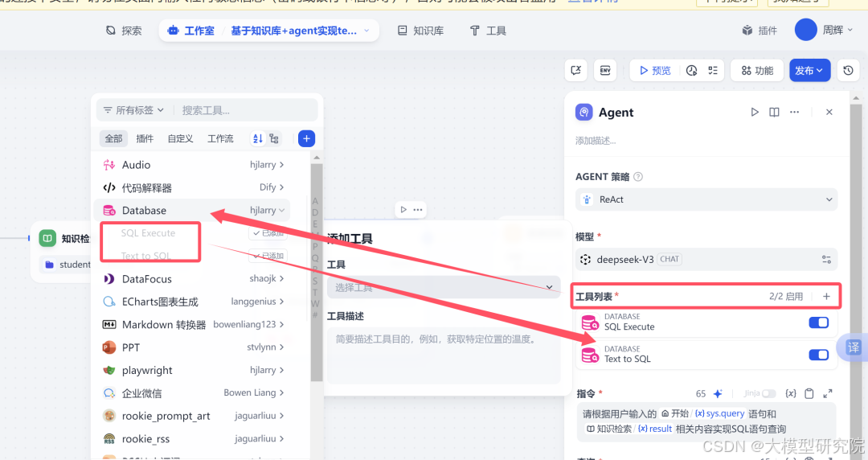This screenshot has width=868, height=460.
Task: Expand the playwright tool entry
Action: pos(193,370)
